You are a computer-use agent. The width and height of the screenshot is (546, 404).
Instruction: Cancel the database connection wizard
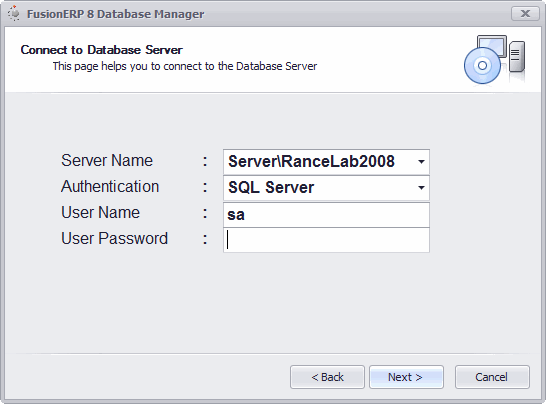pos(492,377)
